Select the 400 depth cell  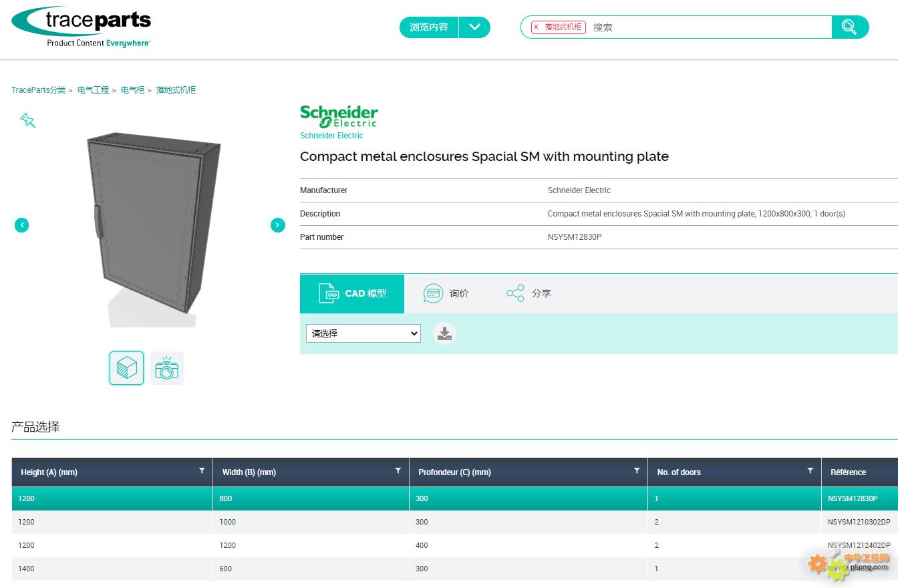pyautogui.click(x=528, y=545)
